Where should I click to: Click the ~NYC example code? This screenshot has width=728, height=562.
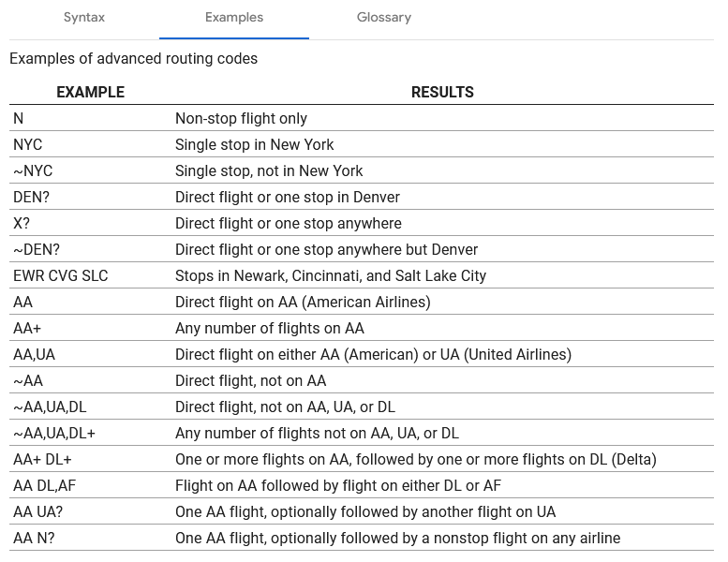pos(33,170)
